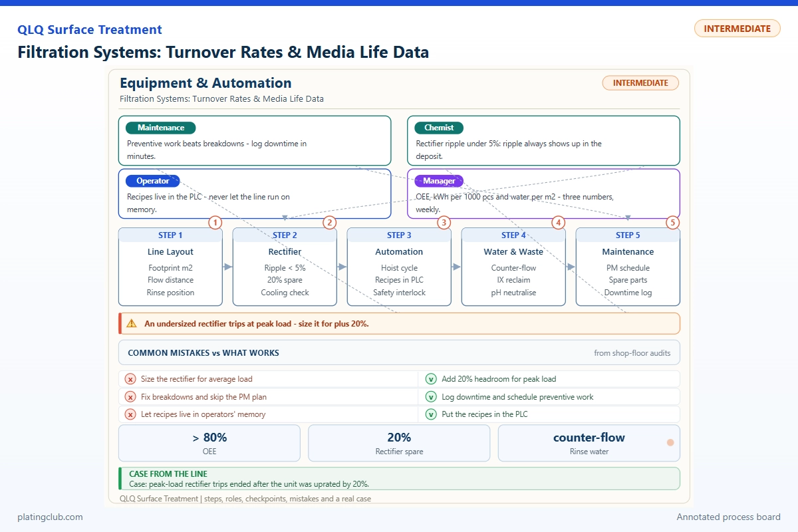The image size is (798, 532).
Task: Click 'Spare parts' in Step 5
Action: click(628, 280)
